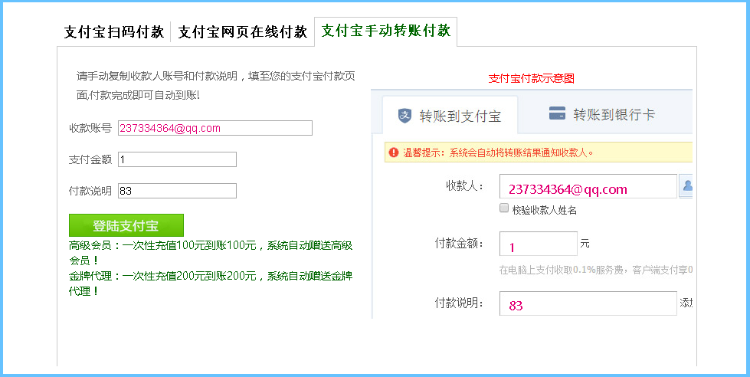The image size is (750, 377).
Task: Click 登陆支付宝 green button
Action: point(126,225)
